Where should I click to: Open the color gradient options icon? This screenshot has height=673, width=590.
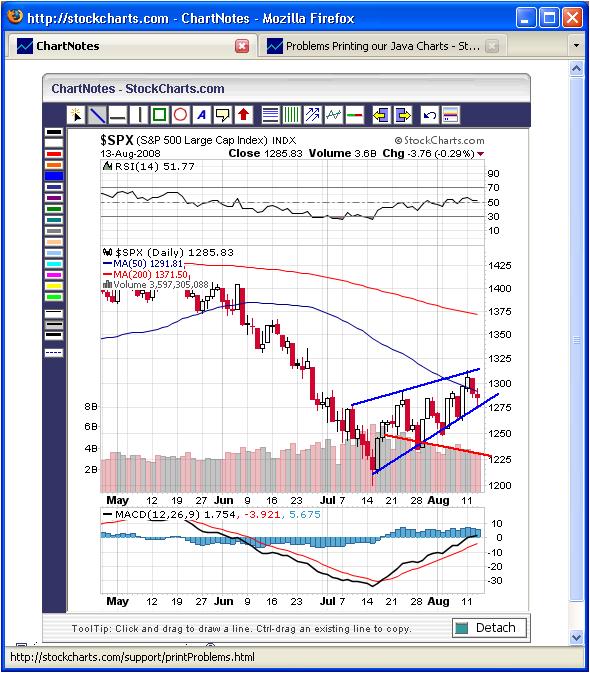click(x=451, y=115)
